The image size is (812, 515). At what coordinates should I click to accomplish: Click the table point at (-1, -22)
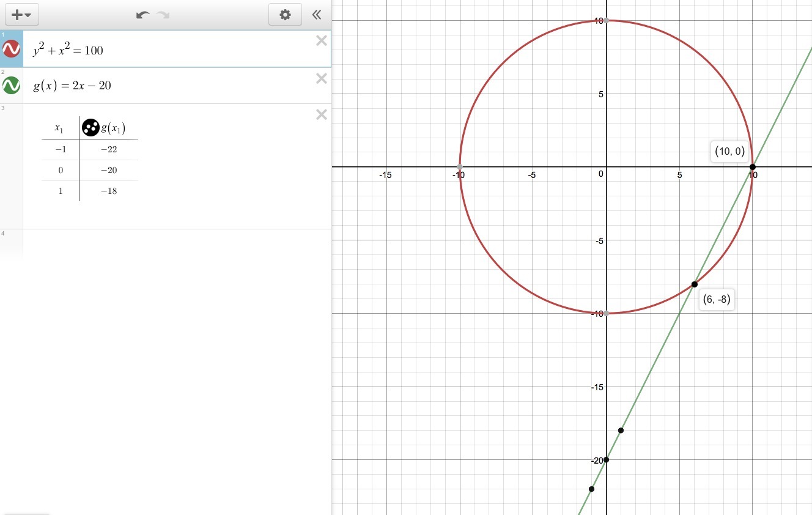[591, 489]
